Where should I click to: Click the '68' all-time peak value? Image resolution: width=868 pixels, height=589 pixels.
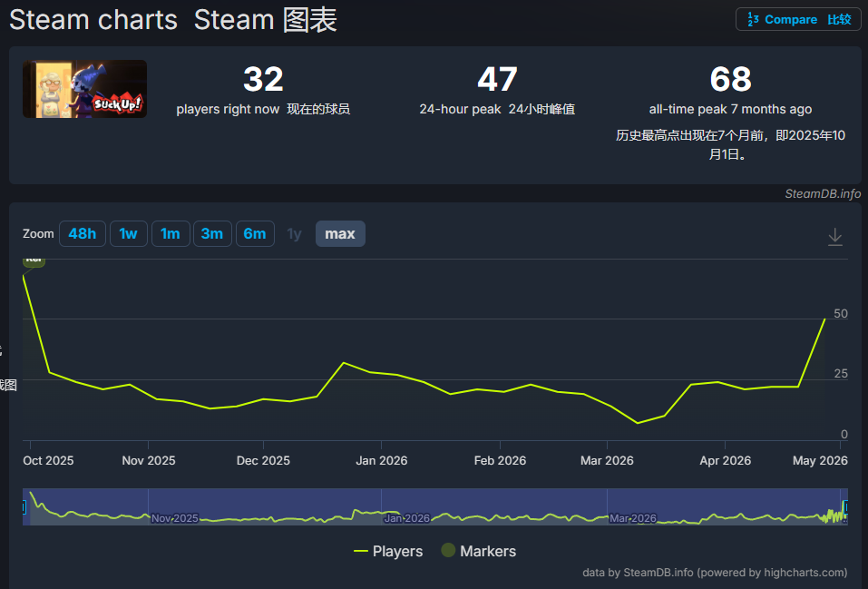[731, 79]
